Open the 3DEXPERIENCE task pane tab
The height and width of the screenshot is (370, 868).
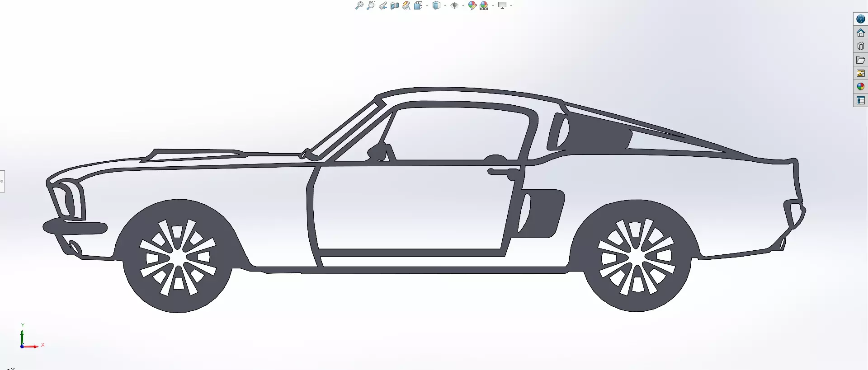(x=861, y=19)
